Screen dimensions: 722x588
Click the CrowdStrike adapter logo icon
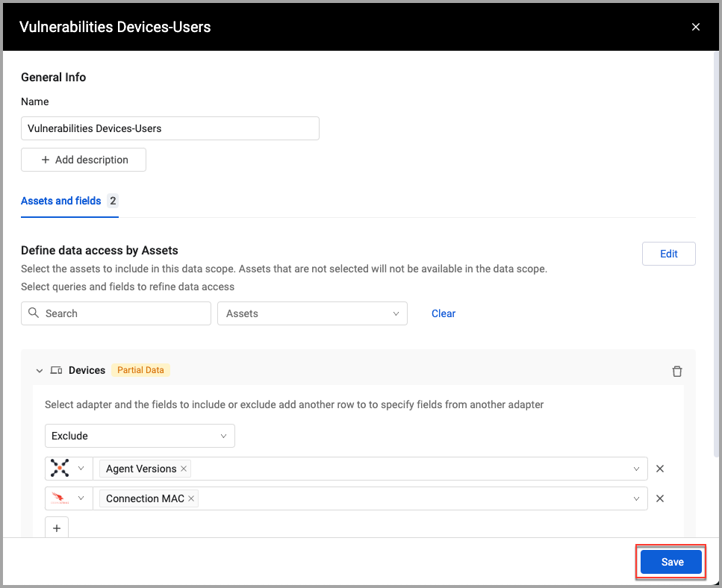point(58,498)
